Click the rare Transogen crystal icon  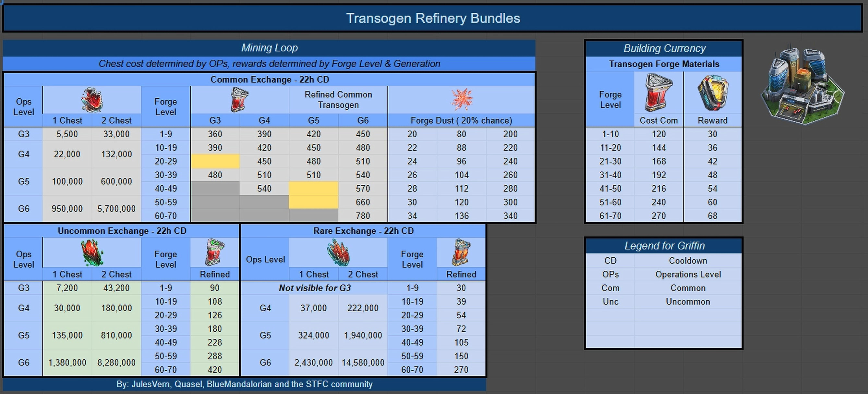pyautogui.click(x=339, y=252)
